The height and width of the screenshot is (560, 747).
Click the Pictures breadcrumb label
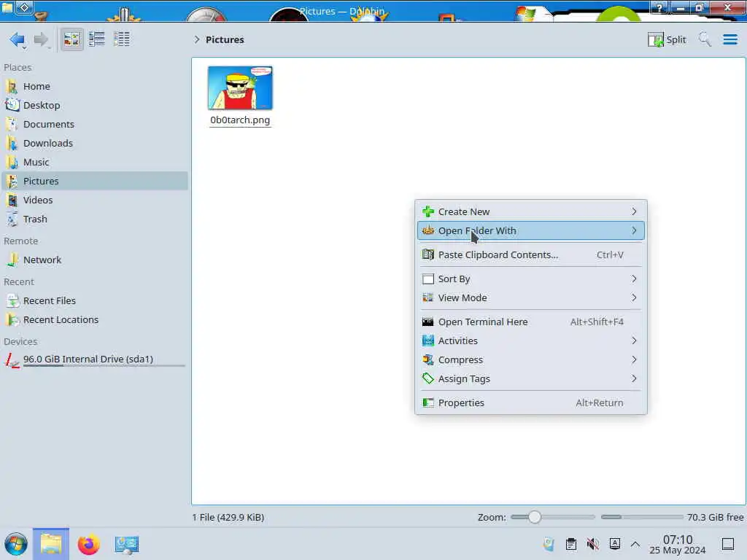[225, 39]
